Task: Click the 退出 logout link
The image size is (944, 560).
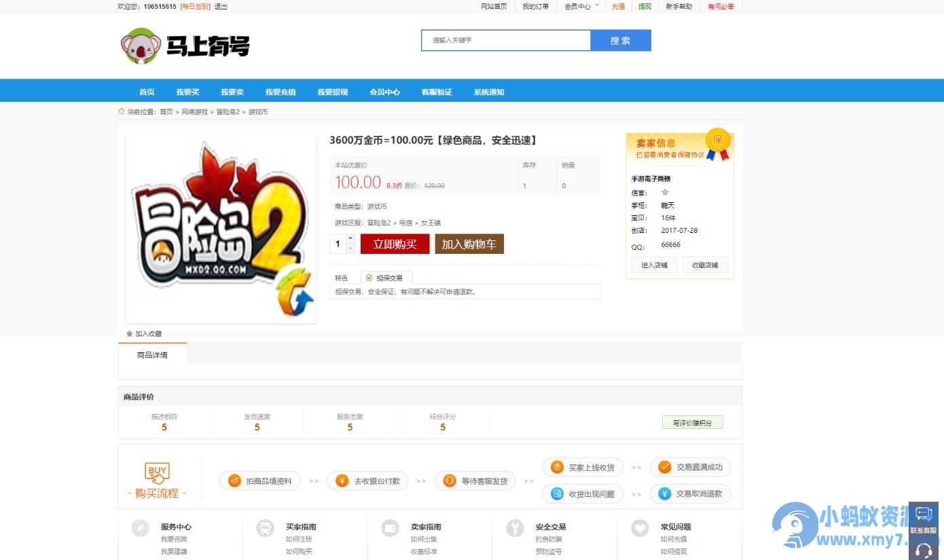Action: [221, 6]
